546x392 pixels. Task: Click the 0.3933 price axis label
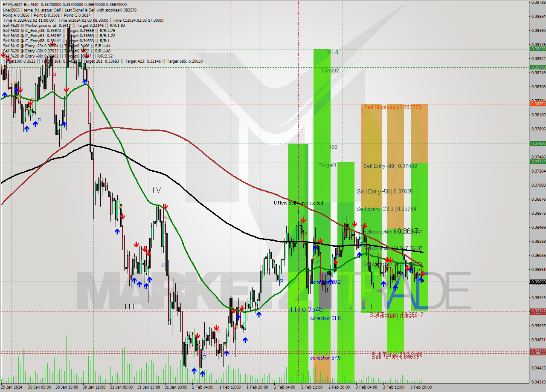[x=538, y=31]
